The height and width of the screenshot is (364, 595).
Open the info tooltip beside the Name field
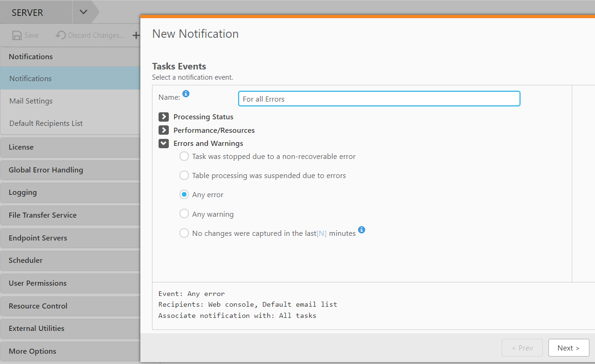[x=186, y=94]
